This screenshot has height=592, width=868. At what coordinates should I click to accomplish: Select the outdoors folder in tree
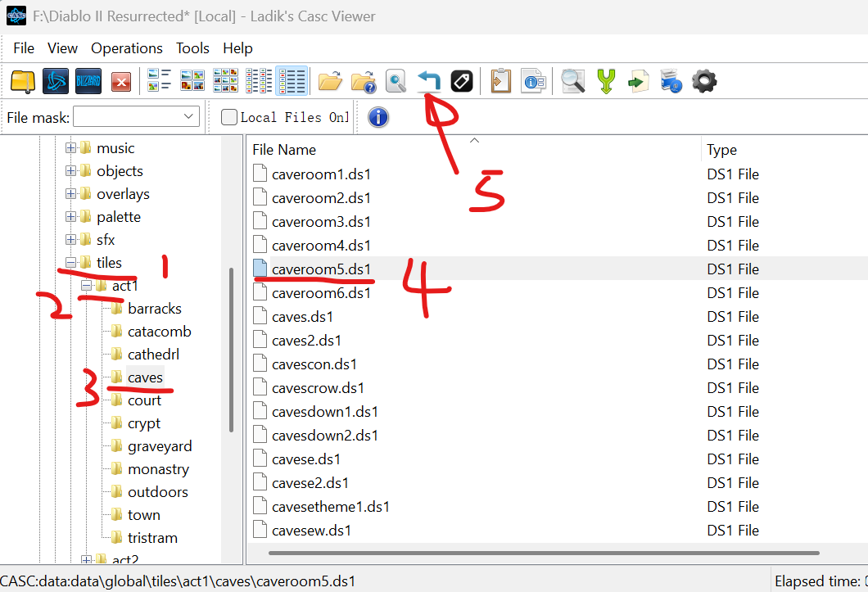tap(158, 492)
